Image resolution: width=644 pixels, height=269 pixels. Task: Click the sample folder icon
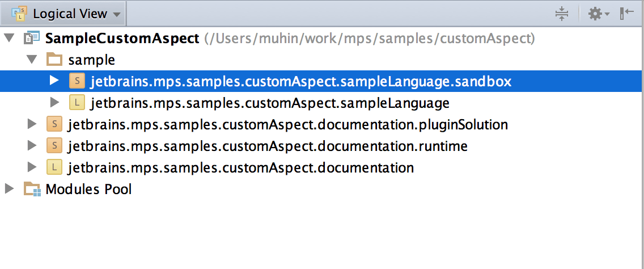[54, 60]
